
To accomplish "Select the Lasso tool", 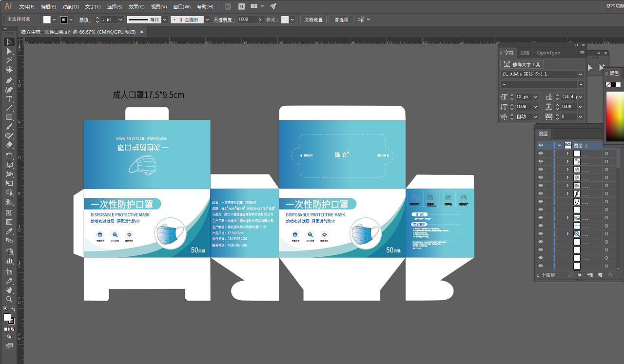I will click(9, 70).
